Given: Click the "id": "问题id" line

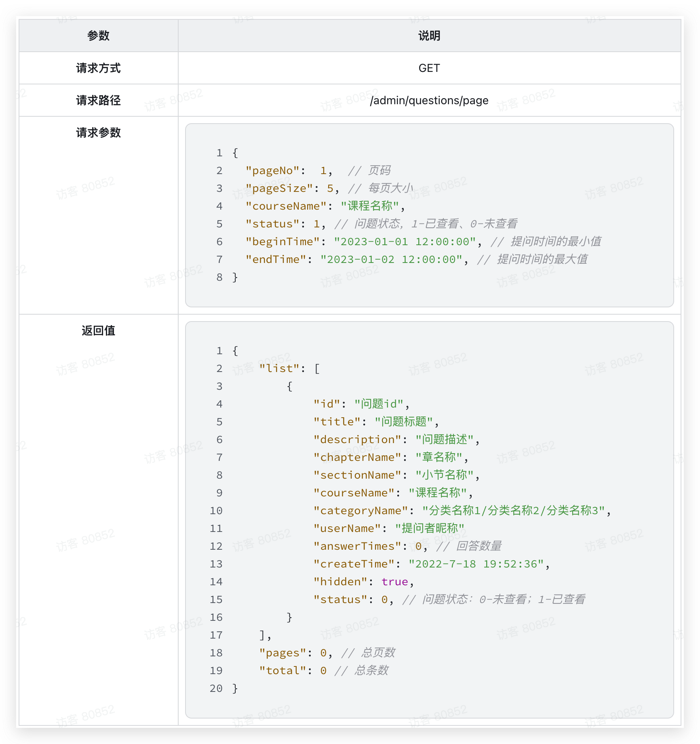Looking at the screenshot, I should (x=362, y=404).
